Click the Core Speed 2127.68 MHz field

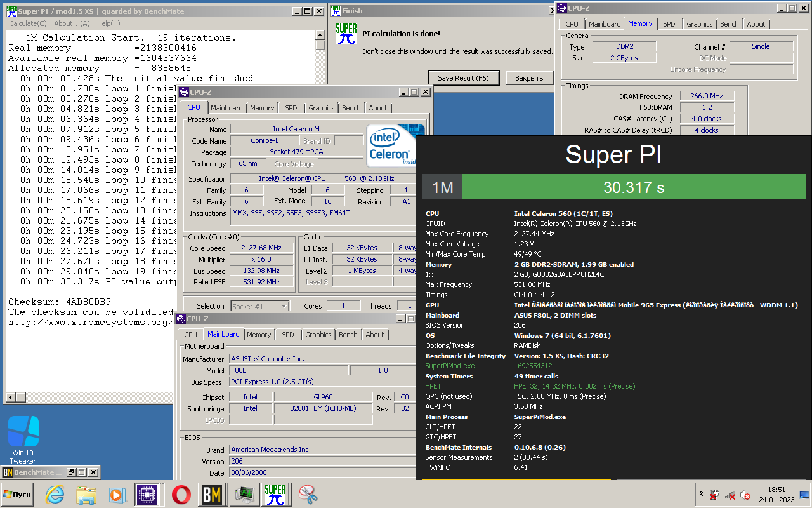point(261,248)
